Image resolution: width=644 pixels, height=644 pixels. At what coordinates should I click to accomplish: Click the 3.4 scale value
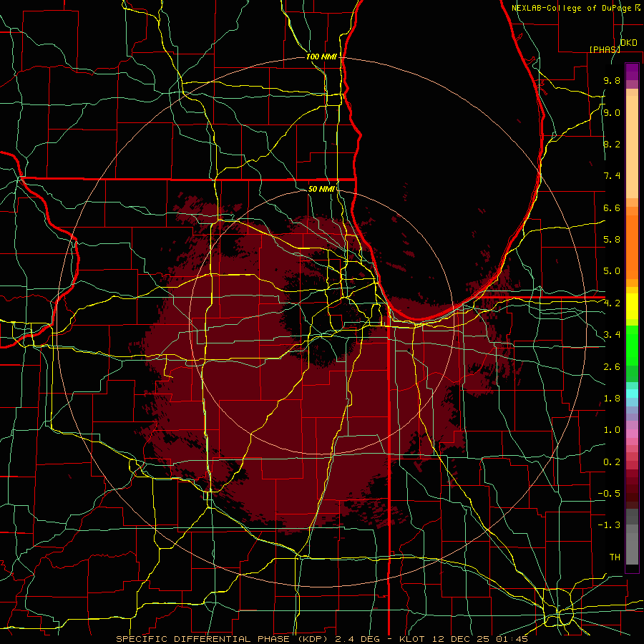click(612, 335)
